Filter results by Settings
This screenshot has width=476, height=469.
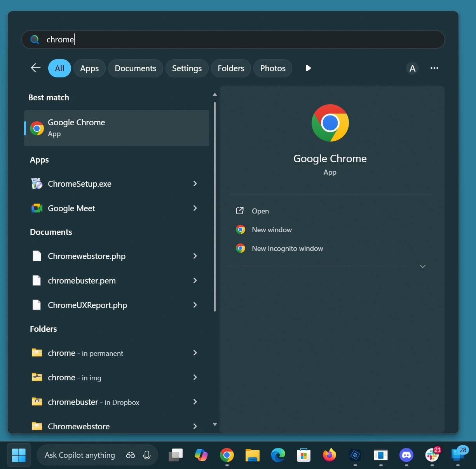tap(187, 68)
